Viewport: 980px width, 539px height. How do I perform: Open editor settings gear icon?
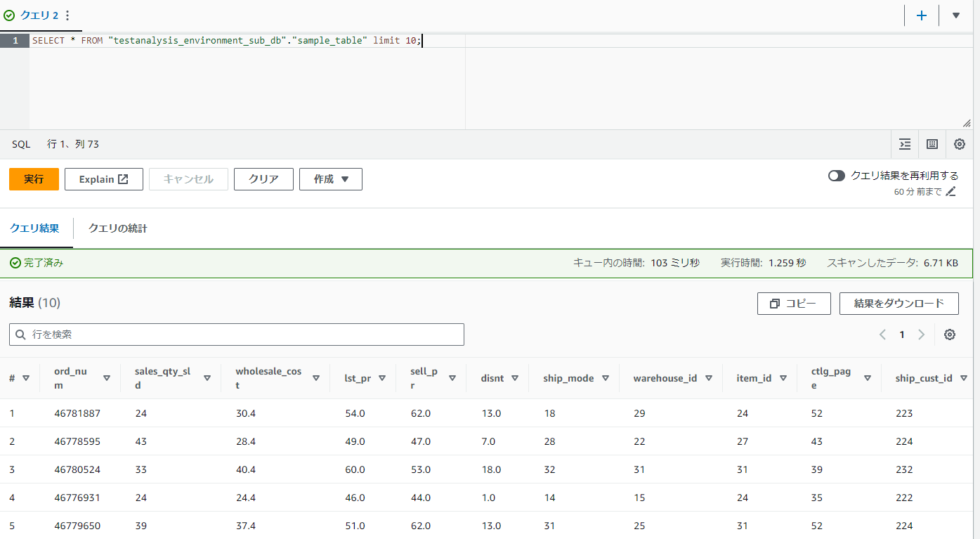pyautogui.click(x=960, y=144)
